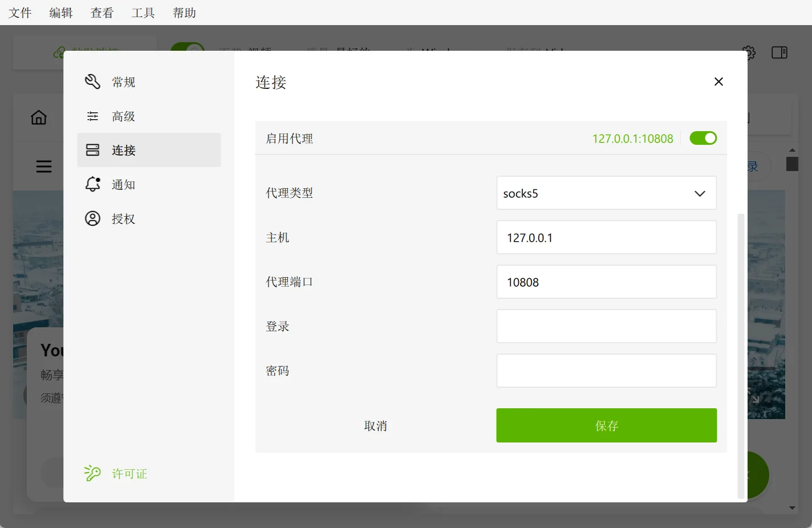Open the settings gear icon at top right
This screenshot has width=812, height=528.
749,52
